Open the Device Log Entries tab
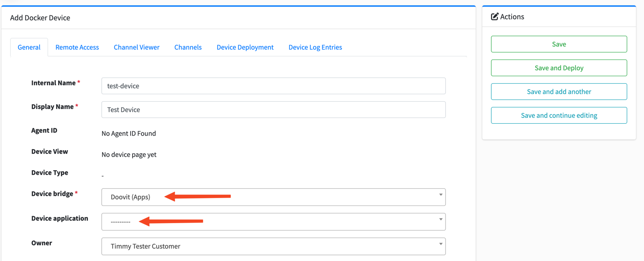The image size is (644, 261). coord(315,47)
